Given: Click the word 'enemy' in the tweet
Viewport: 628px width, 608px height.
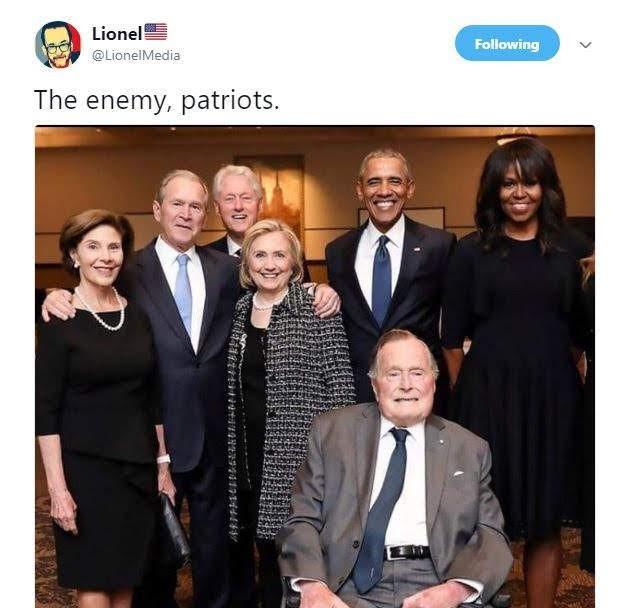Looking at the screenshot, I should 125,102.
